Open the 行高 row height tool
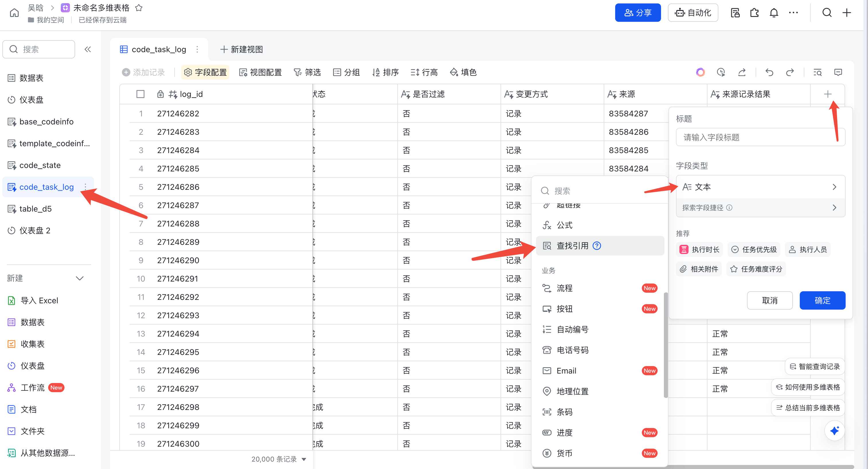The image size is (868, 469). 424,72
